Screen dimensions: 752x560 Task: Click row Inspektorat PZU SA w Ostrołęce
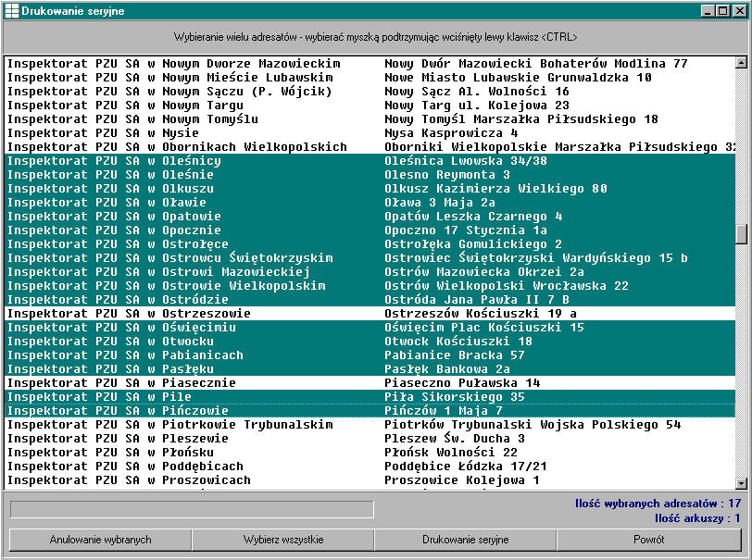(x=370, y=244)
